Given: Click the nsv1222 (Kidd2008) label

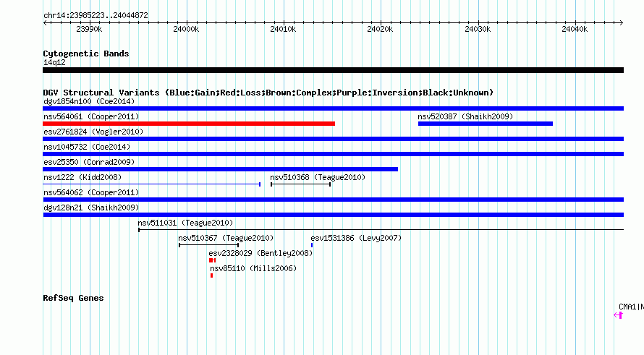Looking at the screenshot, I should pyautogui.click(x=82, y=177).
